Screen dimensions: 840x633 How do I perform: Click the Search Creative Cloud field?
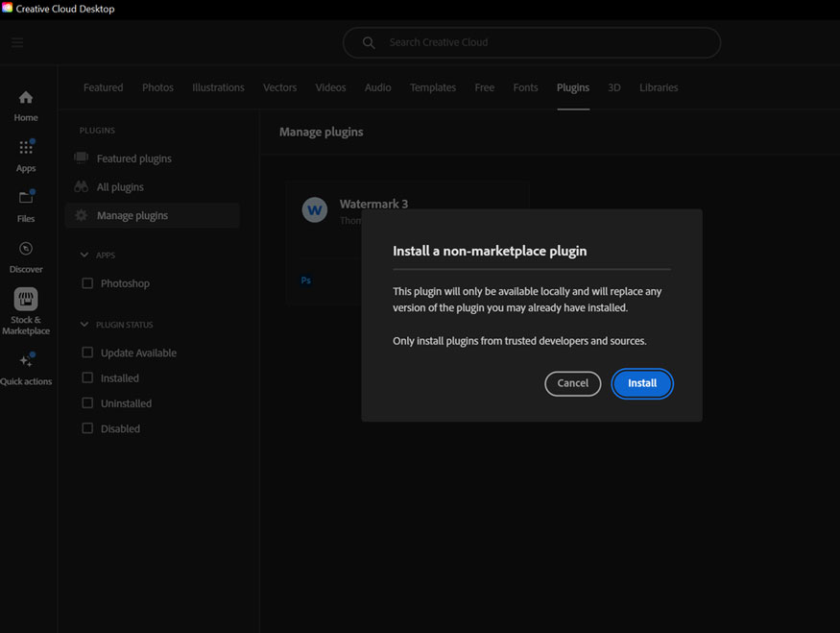[x=531, y=42]
